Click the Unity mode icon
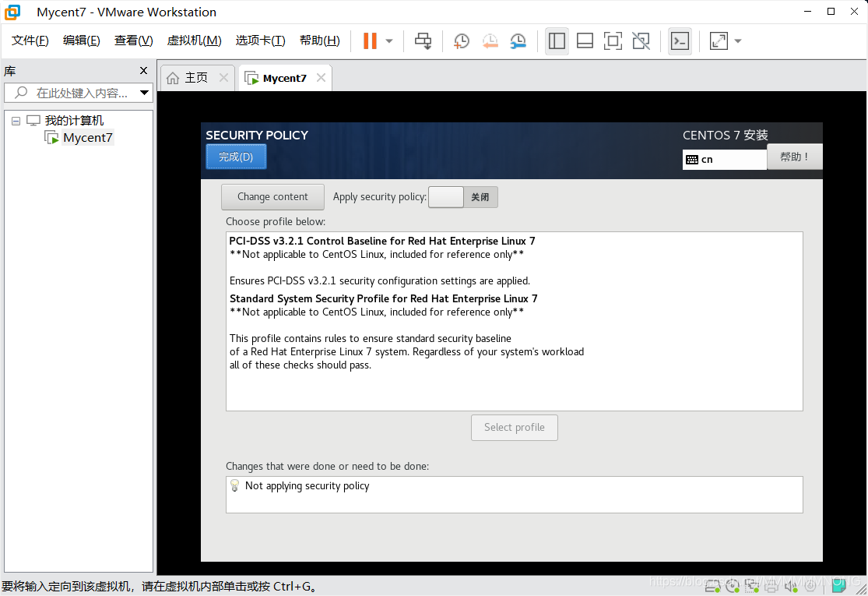 (x=641, y=41)
